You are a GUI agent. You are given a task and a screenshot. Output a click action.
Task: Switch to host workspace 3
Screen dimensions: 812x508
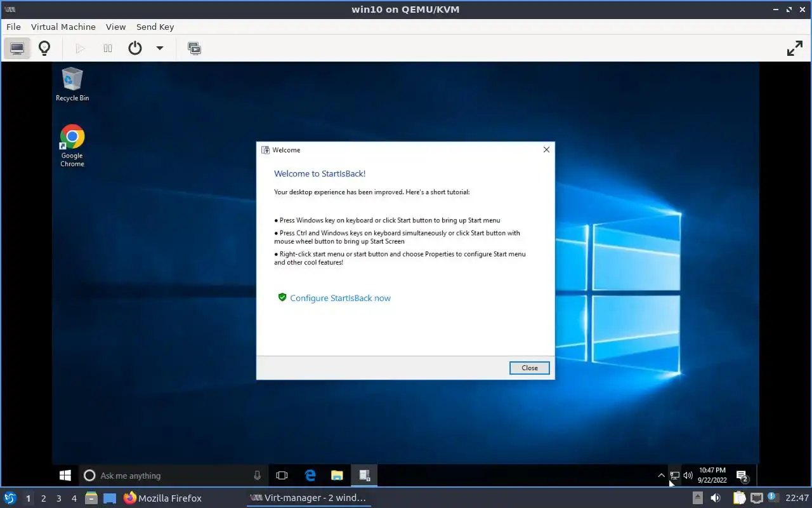[x=58, y=498]
